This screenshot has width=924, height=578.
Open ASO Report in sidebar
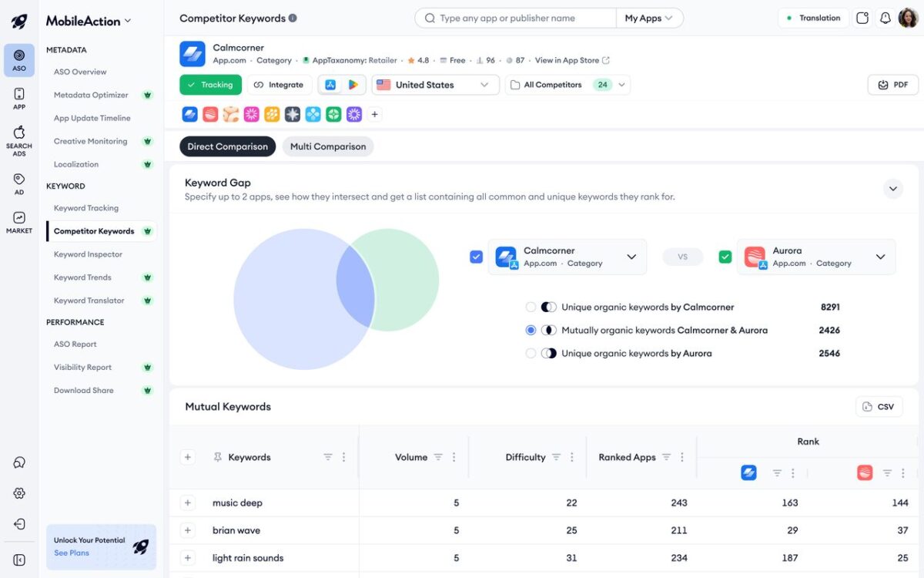click(x=75, y=344)
